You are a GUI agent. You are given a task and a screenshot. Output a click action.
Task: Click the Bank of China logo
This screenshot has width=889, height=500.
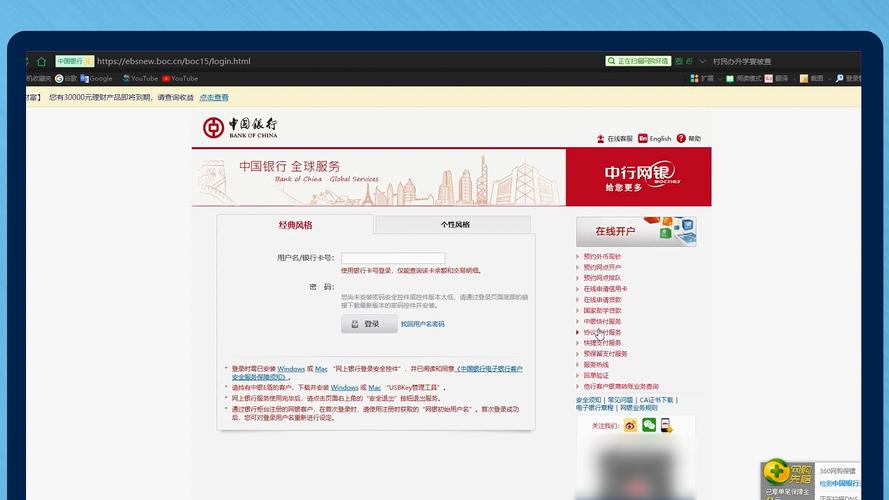(x=240, y=128)
